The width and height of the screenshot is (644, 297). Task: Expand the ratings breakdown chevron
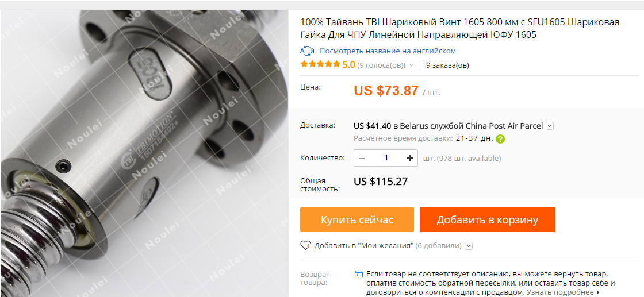pyautogui.click(x=412, y=65)
